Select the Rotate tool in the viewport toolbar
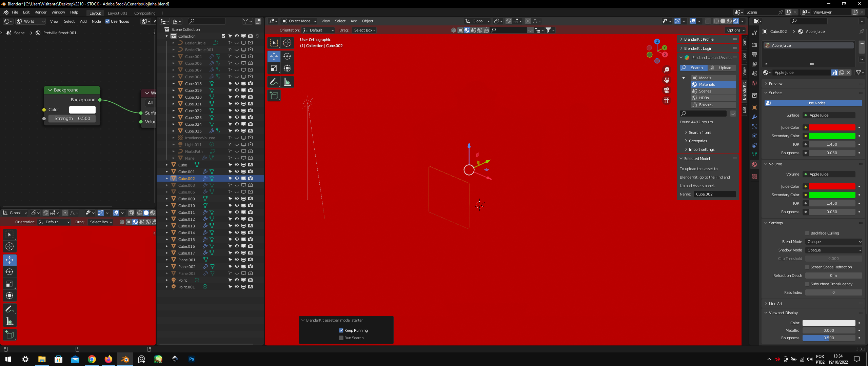The width and height of the screenshot is (868, 366). (287, 57)
